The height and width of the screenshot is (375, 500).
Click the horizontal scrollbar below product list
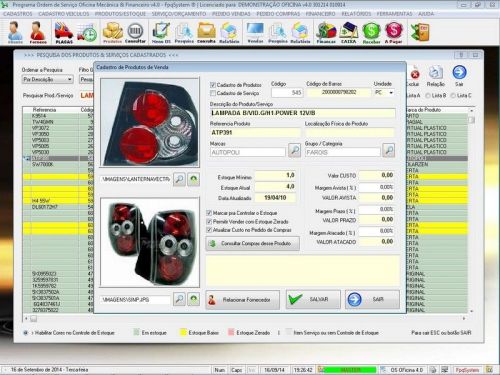245,319
